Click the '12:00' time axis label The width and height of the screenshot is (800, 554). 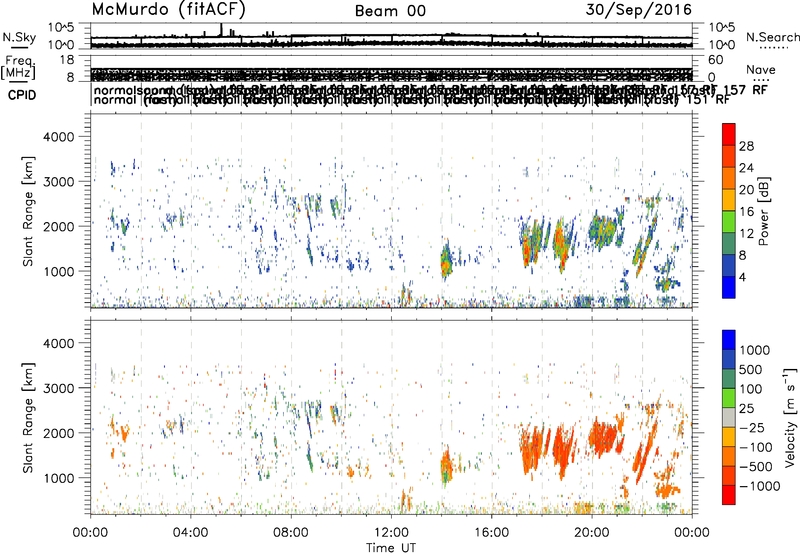point(391,533)
